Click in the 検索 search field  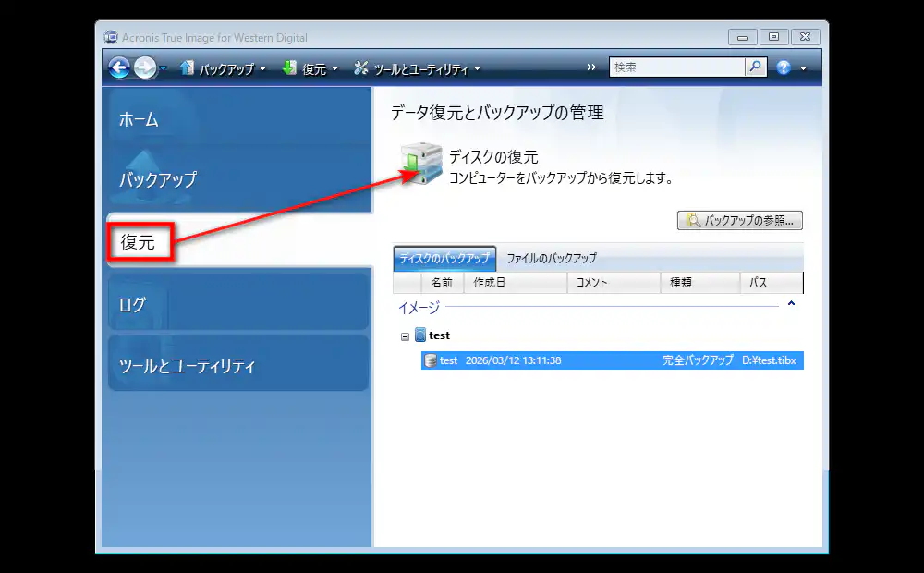pos(676,67)
